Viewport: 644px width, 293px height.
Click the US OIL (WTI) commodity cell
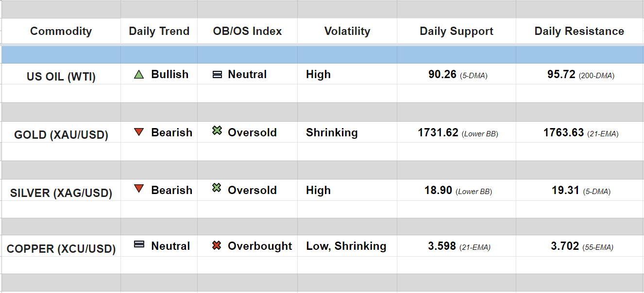(61, 77)
